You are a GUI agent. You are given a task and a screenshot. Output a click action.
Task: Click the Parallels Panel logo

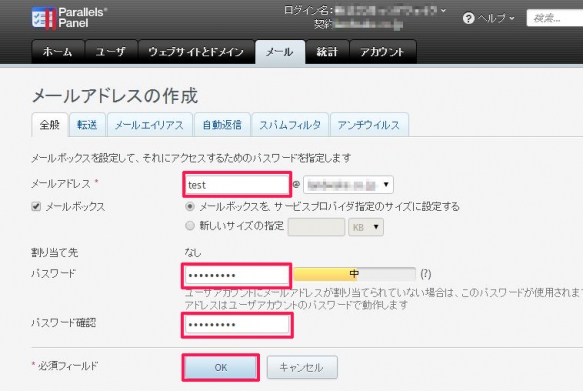70,17
